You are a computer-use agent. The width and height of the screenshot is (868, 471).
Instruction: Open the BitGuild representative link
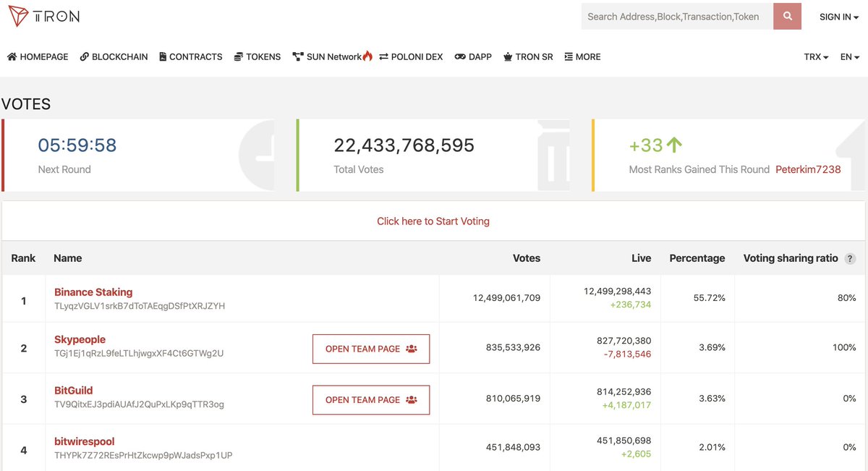73,390
